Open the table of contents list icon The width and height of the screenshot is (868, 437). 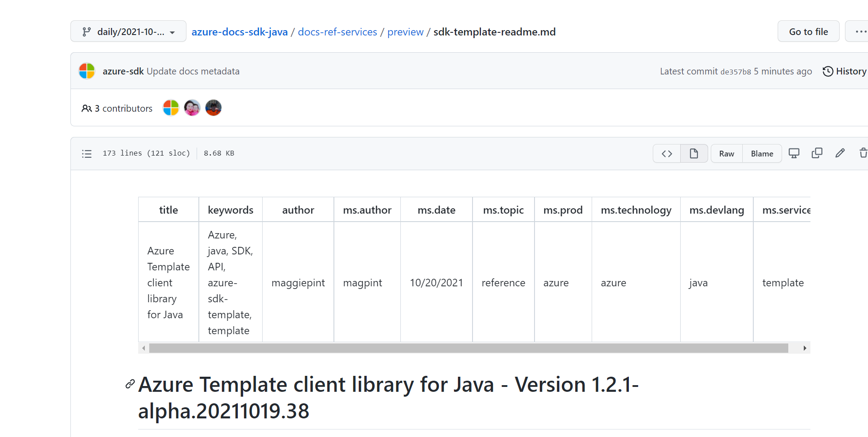(87, 154)
